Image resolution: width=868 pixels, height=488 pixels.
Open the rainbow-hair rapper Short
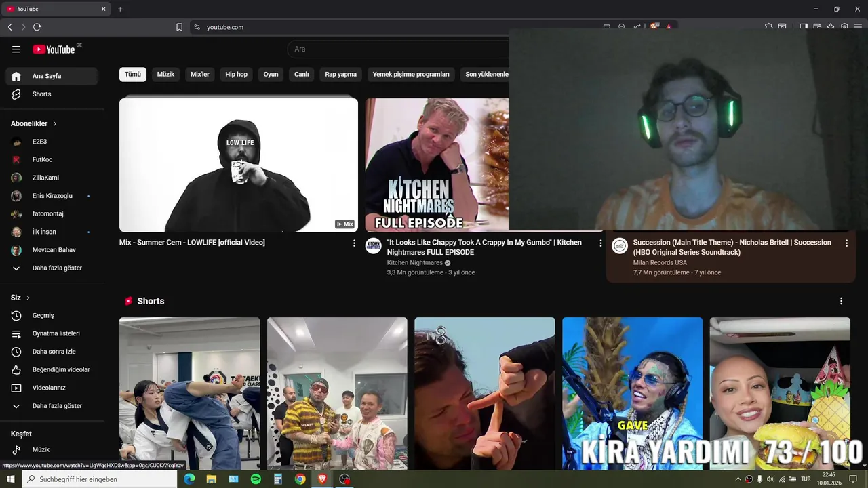click(x=632, y=393)
